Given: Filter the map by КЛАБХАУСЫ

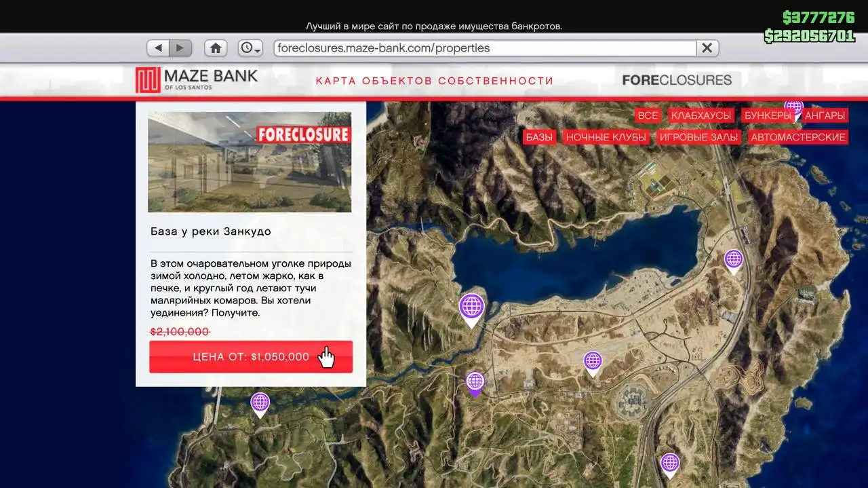Looking at the screenshot, I should point(701,115).
